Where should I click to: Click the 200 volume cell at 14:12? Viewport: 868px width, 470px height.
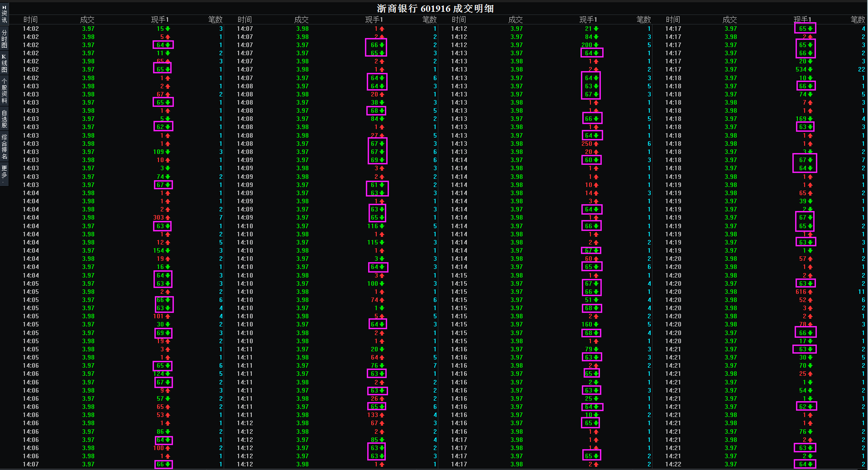pyautogui.click(x=590, y=45)
